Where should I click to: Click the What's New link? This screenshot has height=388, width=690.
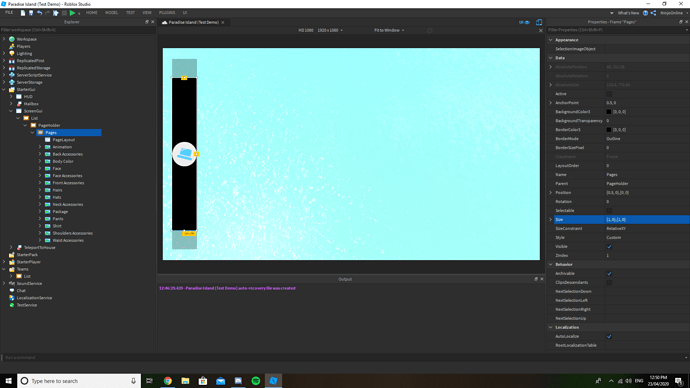click(x=628, y=13)
